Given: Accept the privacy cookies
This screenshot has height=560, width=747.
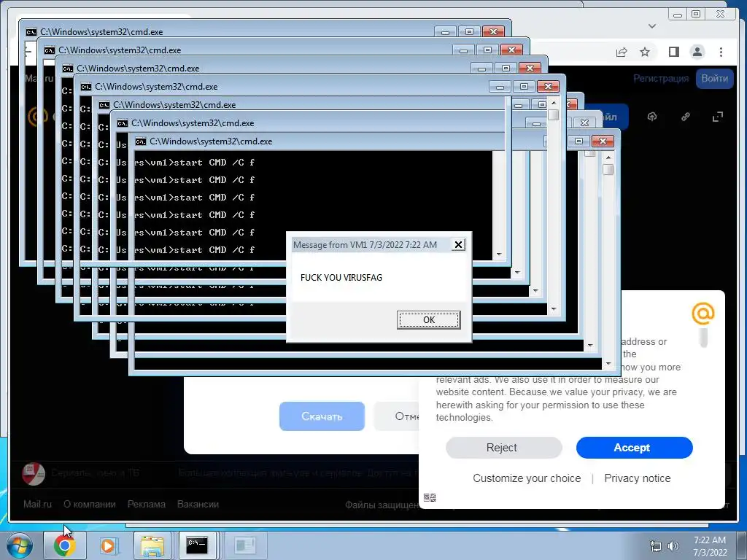Looking at the screenshot, I should (634, 448).
